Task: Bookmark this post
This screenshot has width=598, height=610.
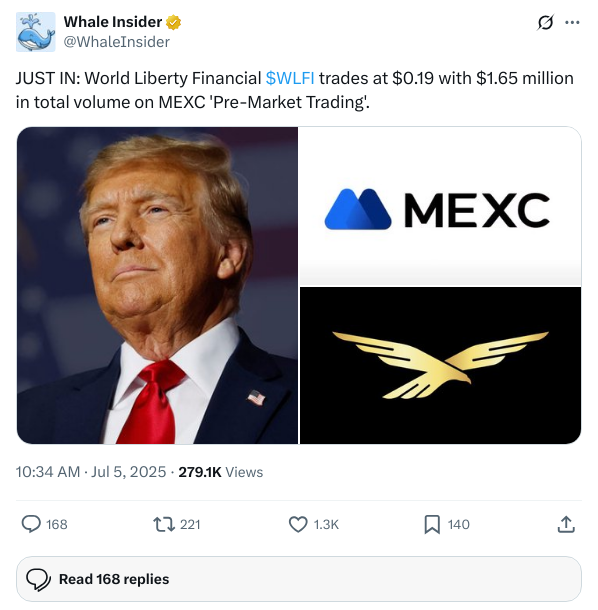Action: 432,524
